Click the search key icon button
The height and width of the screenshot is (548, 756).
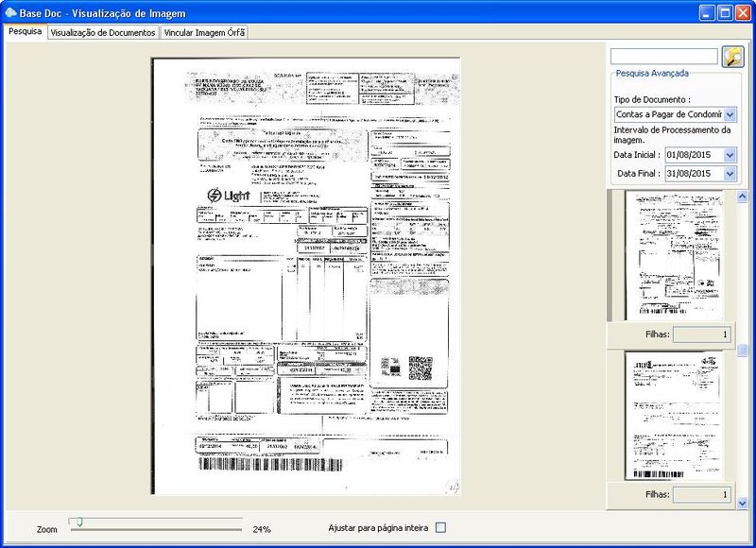tap(732, 57)
